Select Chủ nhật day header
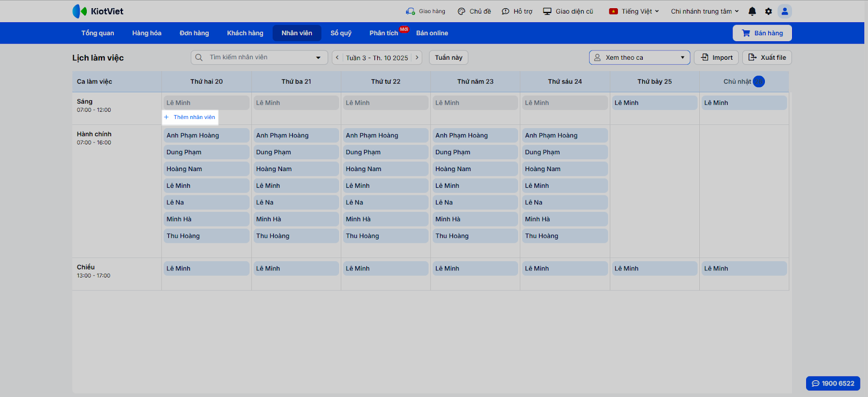This screenshot has height=397, width=868. 744,81
